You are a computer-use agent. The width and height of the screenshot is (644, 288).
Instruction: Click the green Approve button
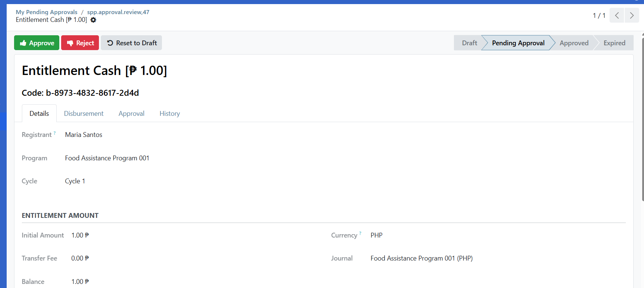(37, 43)
